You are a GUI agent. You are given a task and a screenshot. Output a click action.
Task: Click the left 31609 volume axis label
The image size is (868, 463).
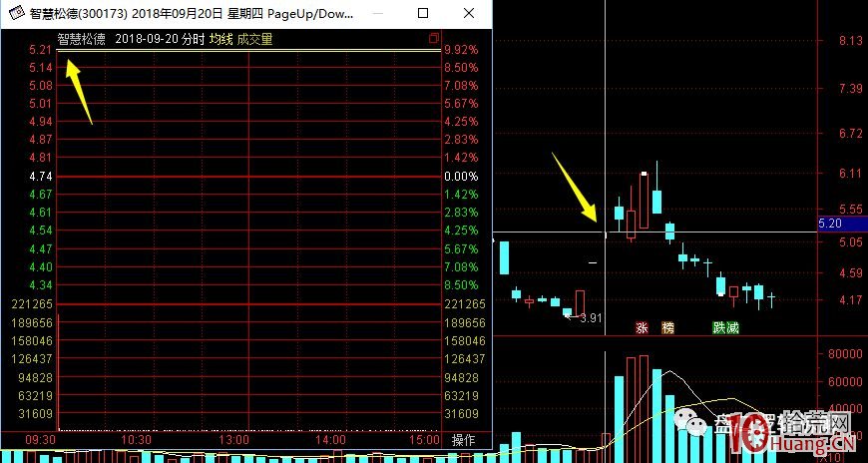(36, 414)
